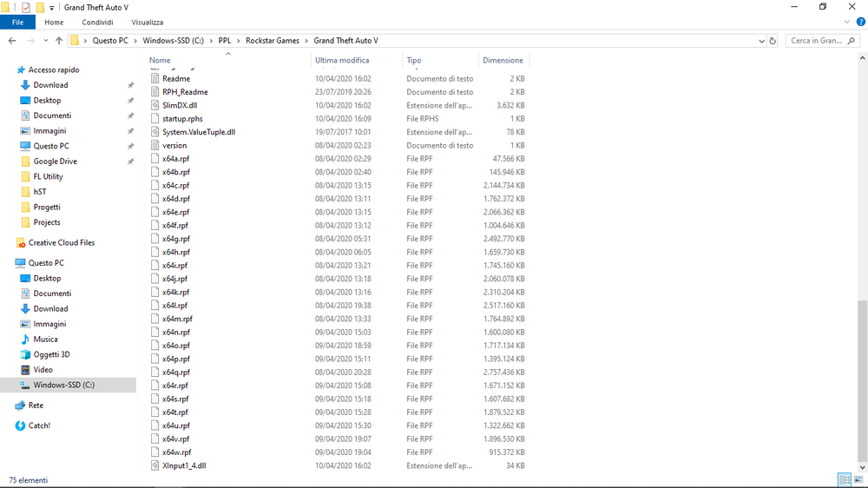Expand the chevron after PPL breadcrumb
Screen dimensions: 868x488
239,41
